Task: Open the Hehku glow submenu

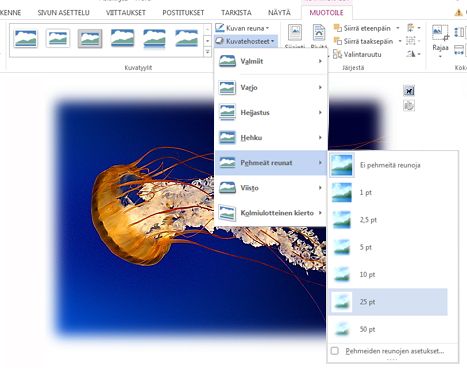Action: click(271, 137)
